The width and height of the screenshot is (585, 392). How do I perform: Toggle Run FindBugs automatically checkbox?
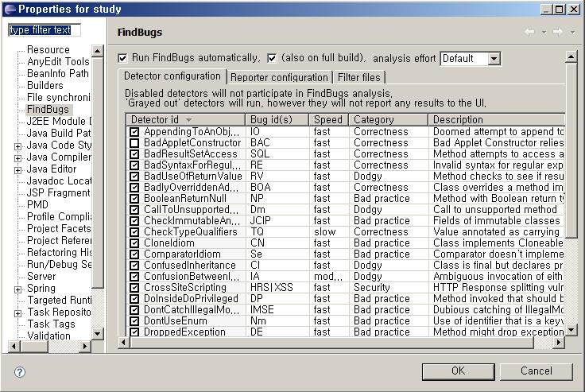pyautogui.click(x=122, y=58)
